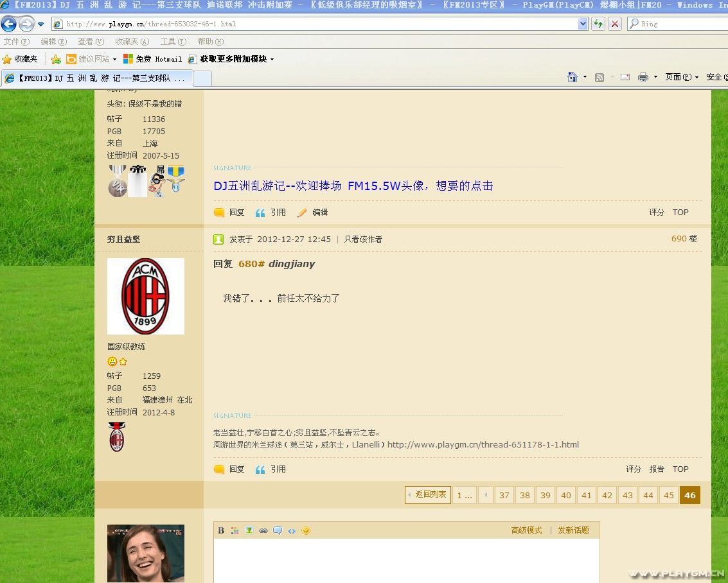Screen dimensions: 728x583
Task: Expand the address bar URL dropdown
Action: click(583, 24)
